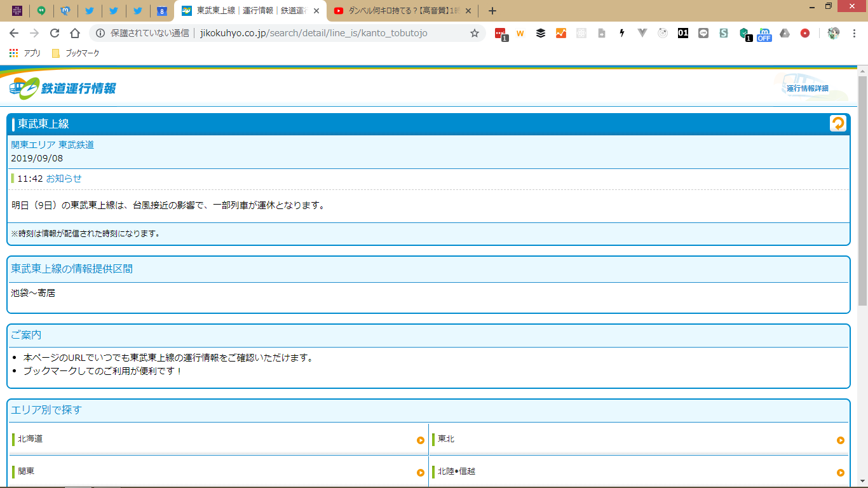This screenshot has width=868, height=488.
Task: Click the page's vertical scrollbar
Action: (862, 191)
